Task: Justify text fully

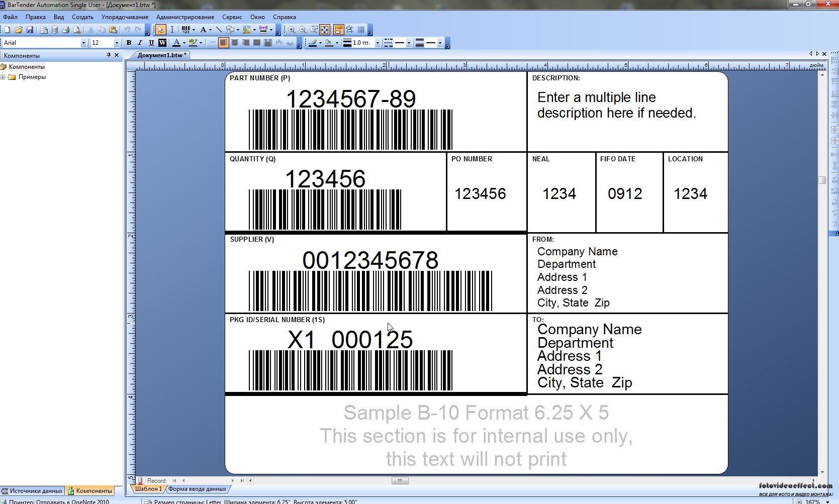Action: 257,43
